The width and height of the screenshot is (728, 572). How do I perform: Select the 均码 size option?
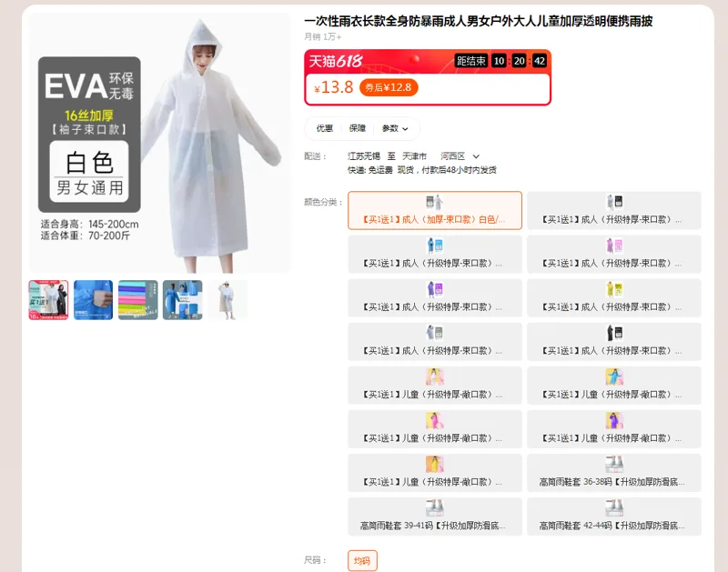[362, 560]
